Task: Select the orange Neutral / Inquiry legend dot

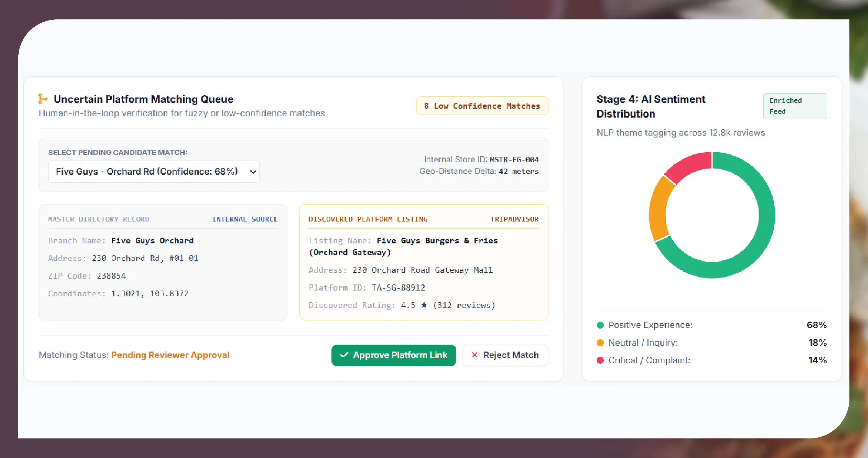Action: coord(600,343)
